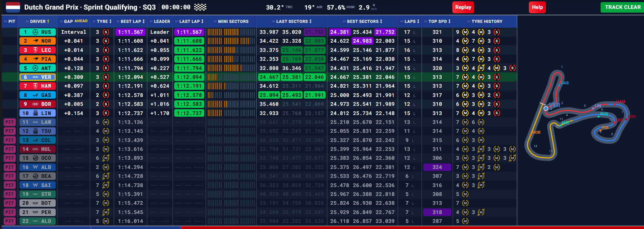Click purple top speed 324 for ALB
This screenshot has height=229, width=644.
click(x=437, y=167)
